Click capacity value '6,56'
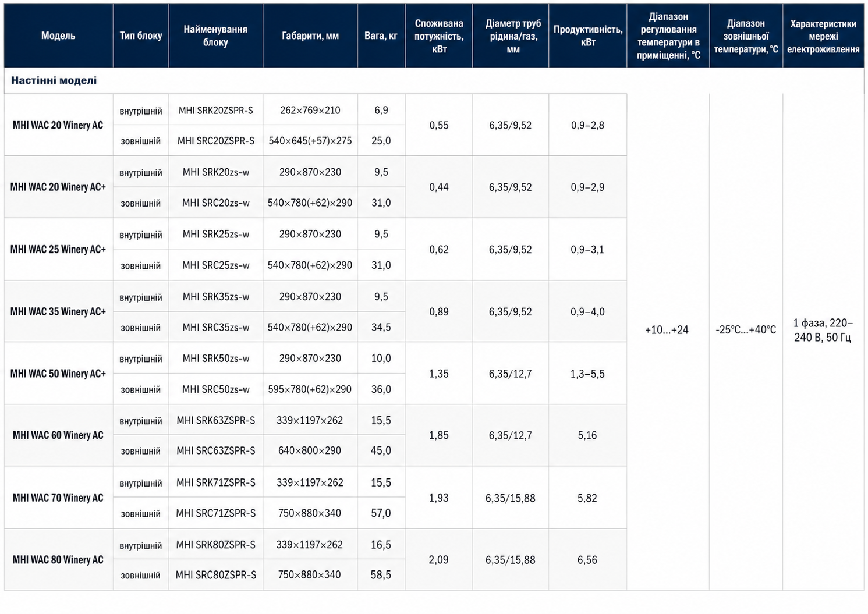This screenshot has height=614, width=868. point(587,560)
